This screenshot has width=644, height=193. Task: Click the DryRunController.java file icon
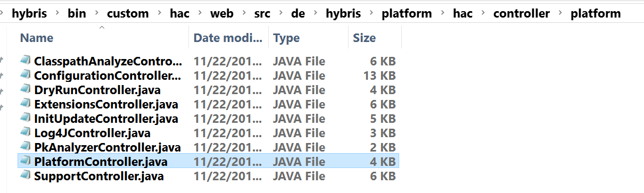[26, 90]
